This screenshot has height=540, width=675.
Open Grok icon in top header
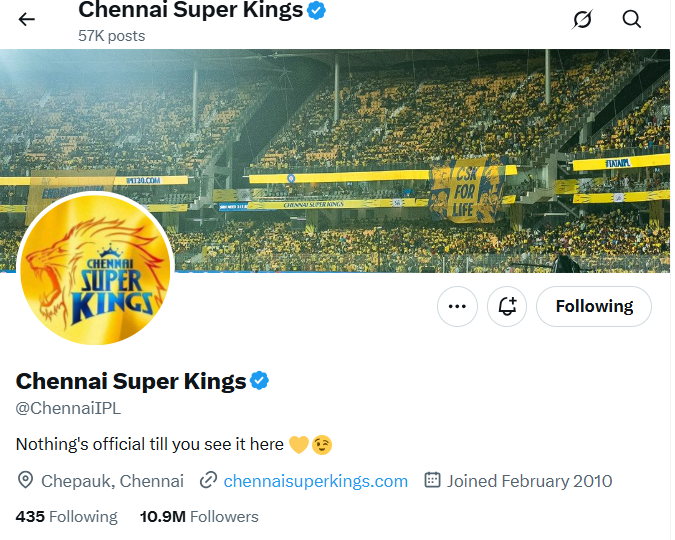[582, 20]
